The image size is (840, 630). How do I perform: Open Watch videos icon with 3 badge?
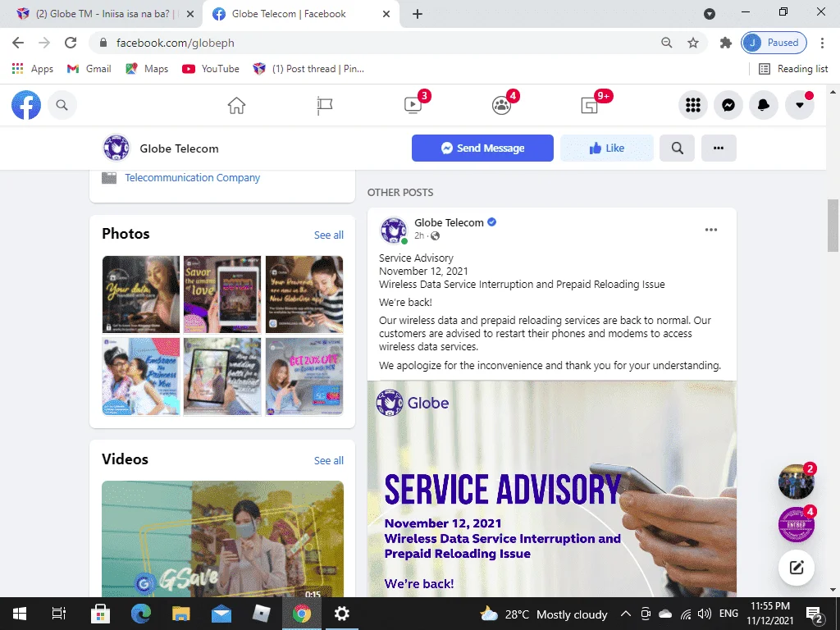coord(413,105)
